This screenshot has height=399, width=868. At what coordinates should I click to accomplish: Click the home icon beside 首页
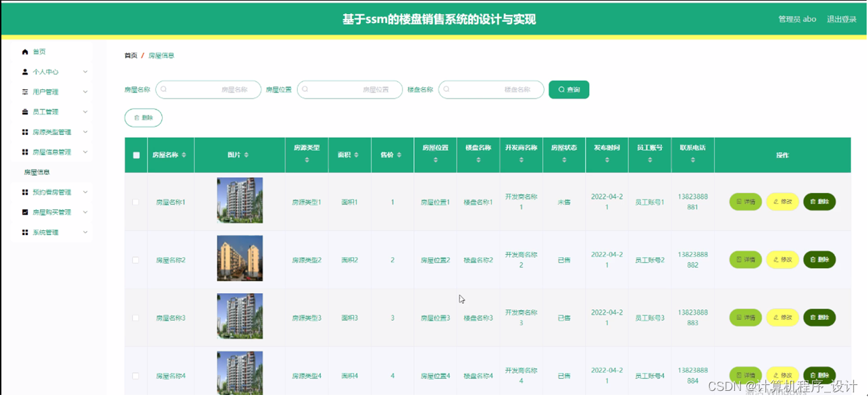coord(25,51)
